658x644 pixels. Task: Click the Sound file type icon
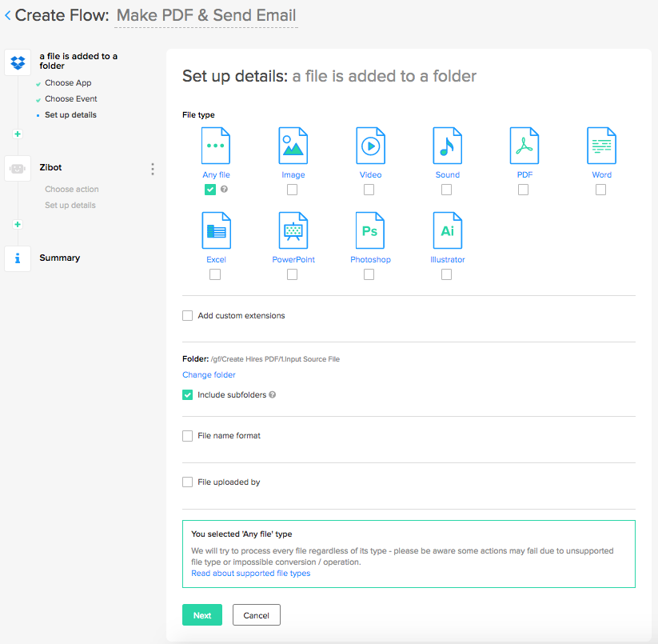pos(447,146)
